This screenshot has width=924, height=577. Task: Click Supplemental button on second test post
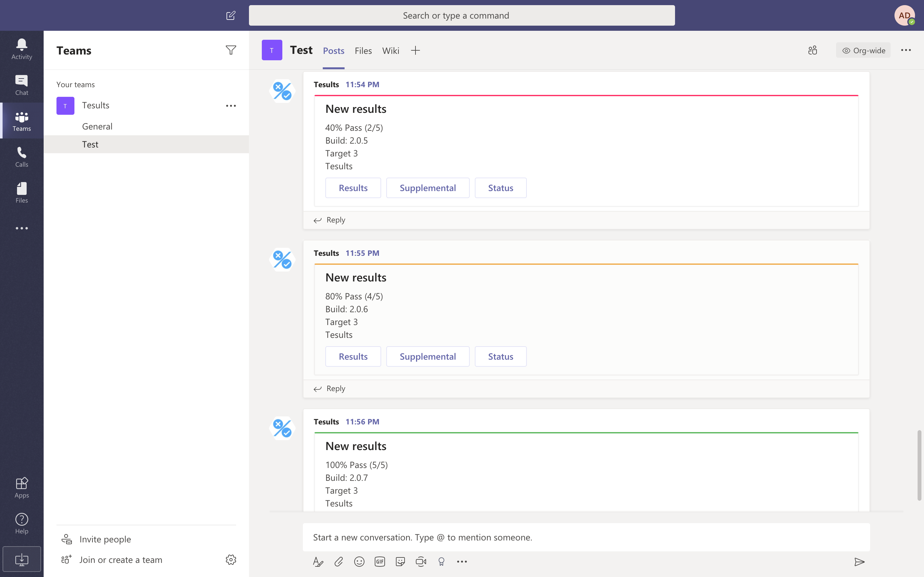428,355
